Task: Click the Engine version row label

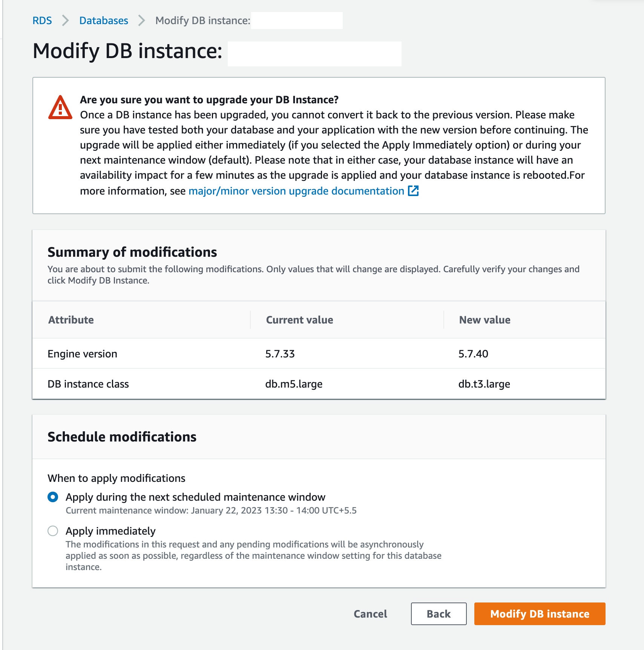Action: coord(83,354)
